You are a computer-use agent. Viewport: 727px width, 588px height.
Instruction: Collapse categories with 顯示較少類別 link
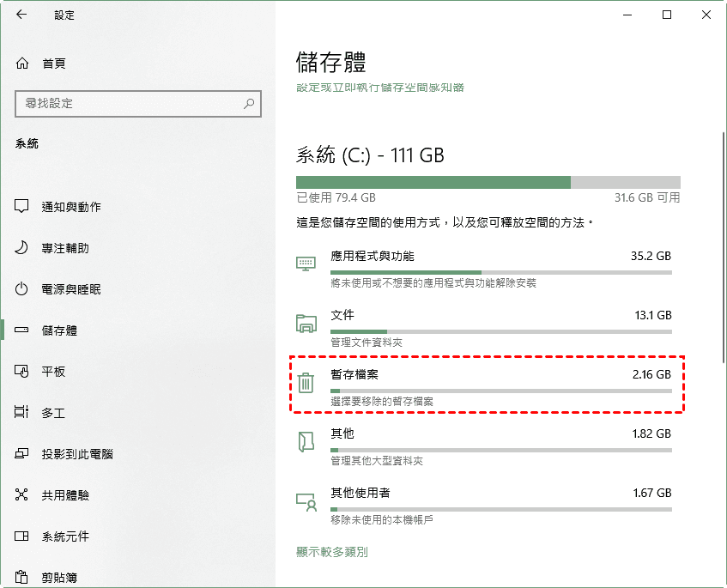click(332, 552)
